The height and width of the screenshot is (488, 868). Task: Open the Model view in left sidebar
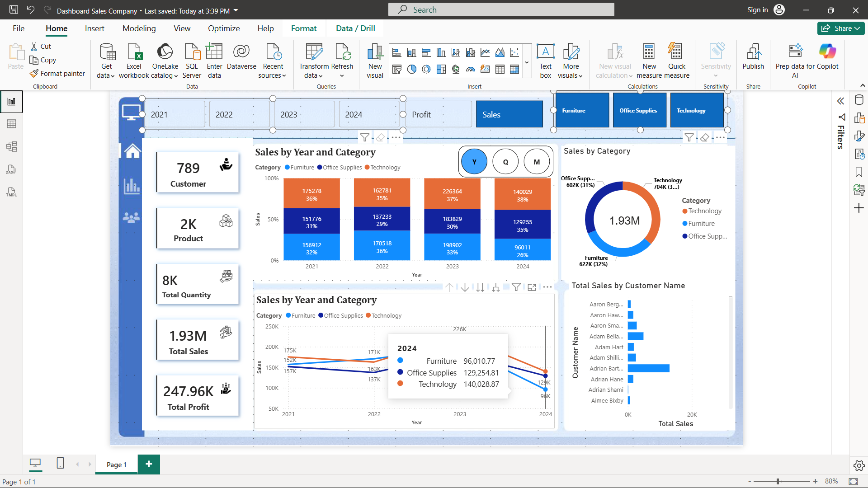(11, 146)
